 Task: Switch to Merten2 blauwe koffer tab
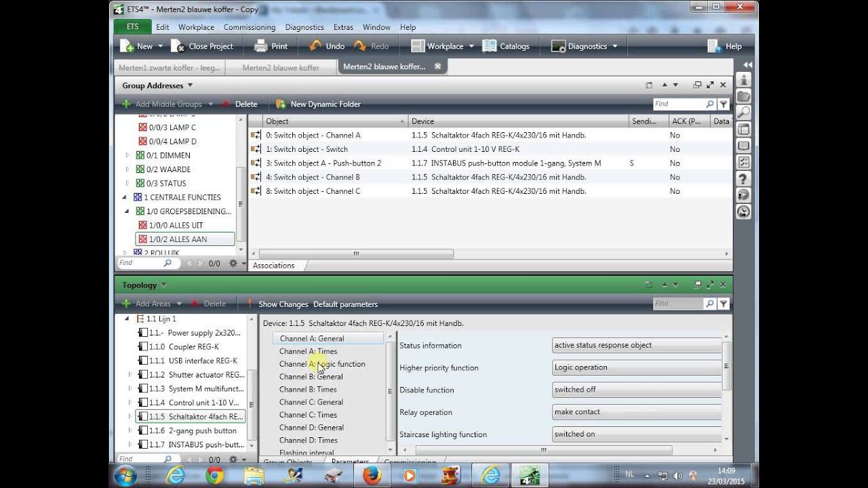point(281,67)
